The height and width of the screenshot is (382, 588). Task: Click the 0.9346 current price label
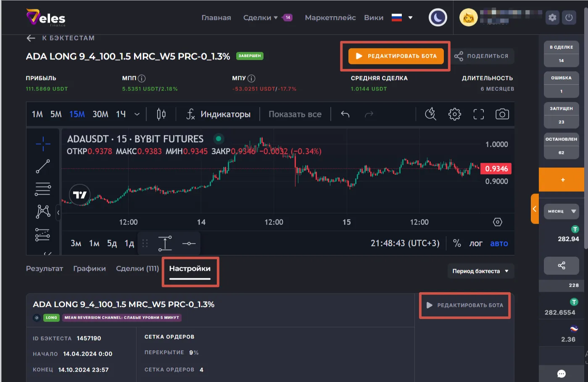point(496,169)
